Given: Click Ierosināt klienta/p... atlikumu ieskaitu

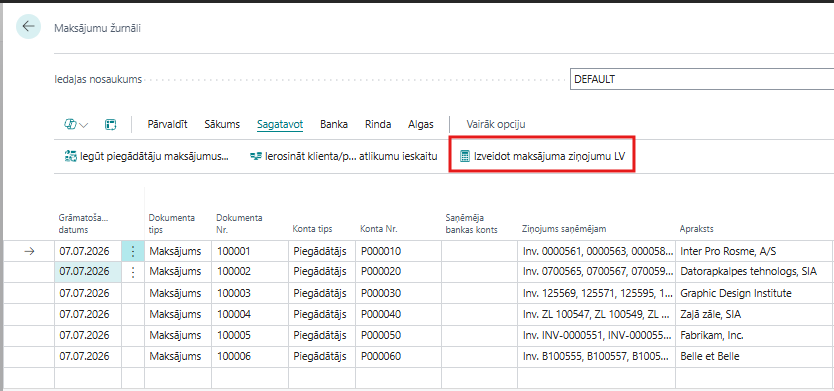Looking at the screenshot, I should pyautogui.click(x=344, y=156).
